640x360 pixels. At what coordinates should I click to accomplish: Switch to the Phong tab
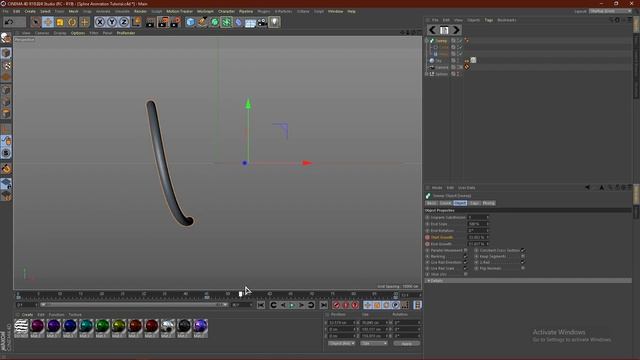489,203
